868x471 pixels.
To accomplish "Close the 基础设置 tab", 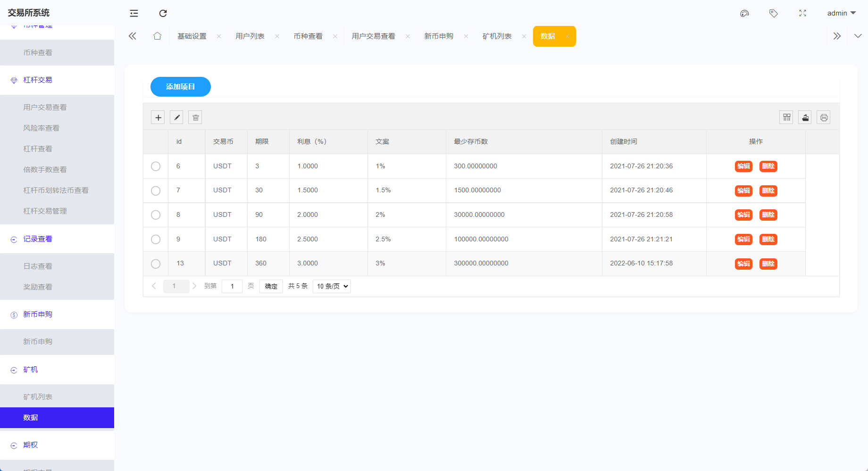I will tap(219, 36).
